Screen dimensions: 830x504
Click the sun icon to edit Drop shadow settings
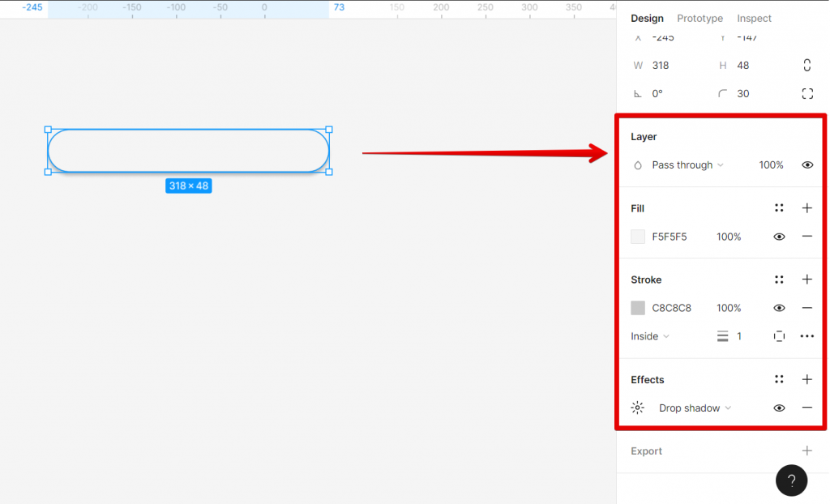tap(638, 408)
